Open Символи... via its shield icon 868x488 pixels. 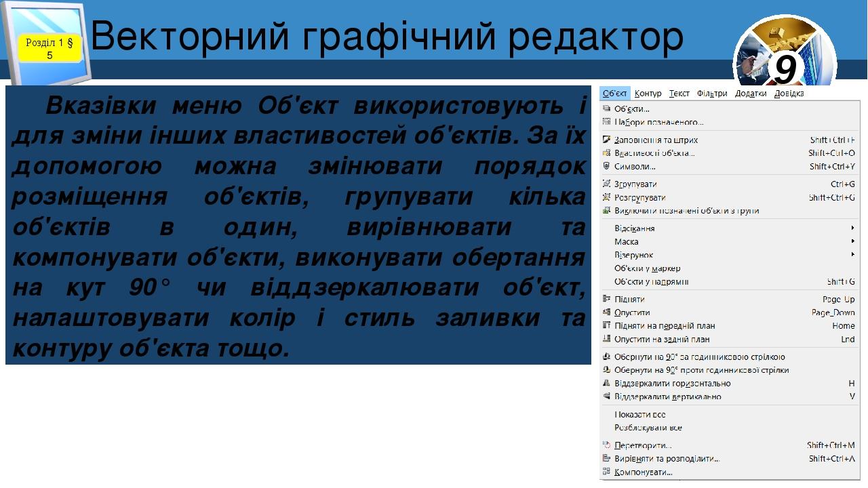tap(606, 166)
